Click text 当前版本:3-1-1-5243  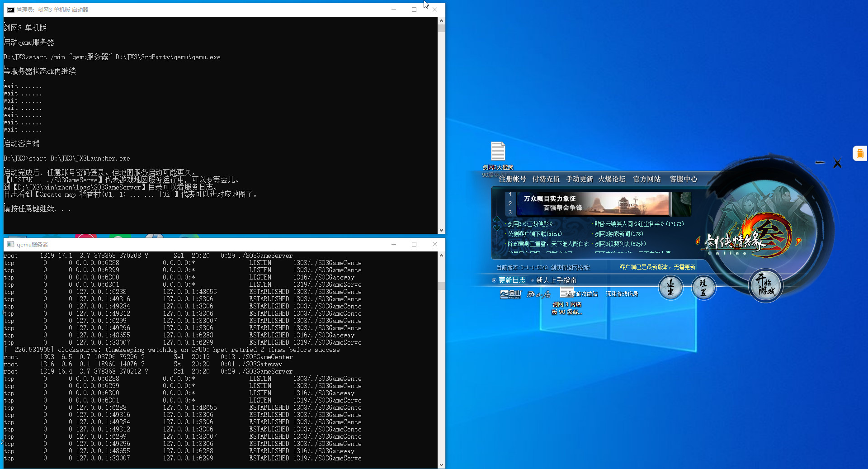[x=522, y=267]
